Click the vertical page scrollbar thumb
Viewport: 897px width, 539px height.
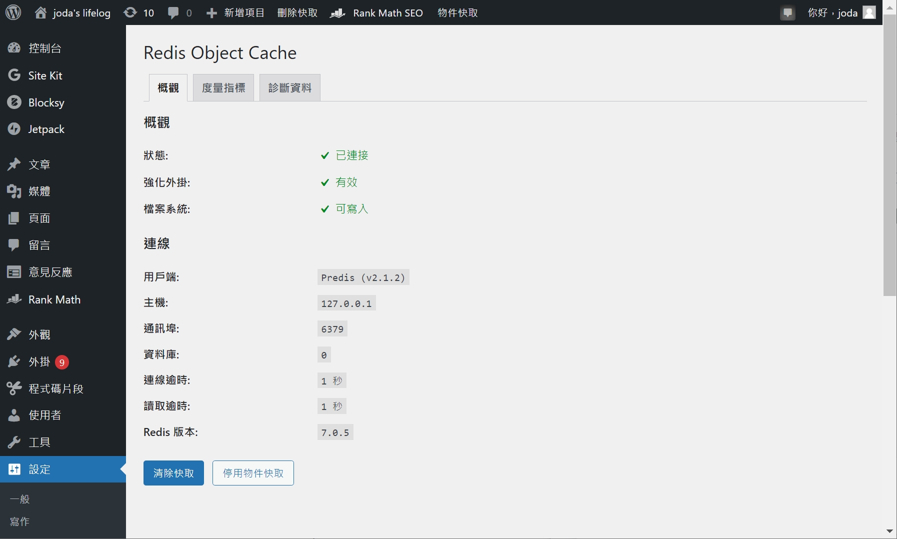(890, 154)
